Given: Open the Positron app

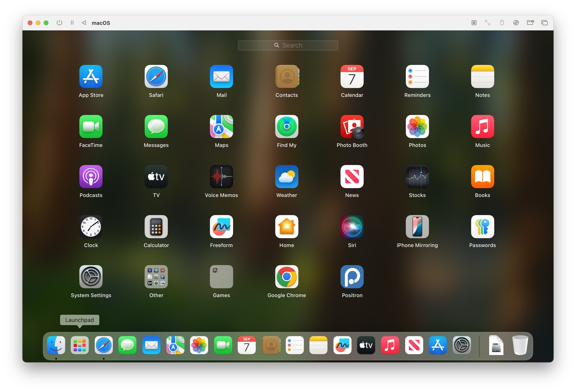Looking at the screenshot, I should (x=352, y=277).
